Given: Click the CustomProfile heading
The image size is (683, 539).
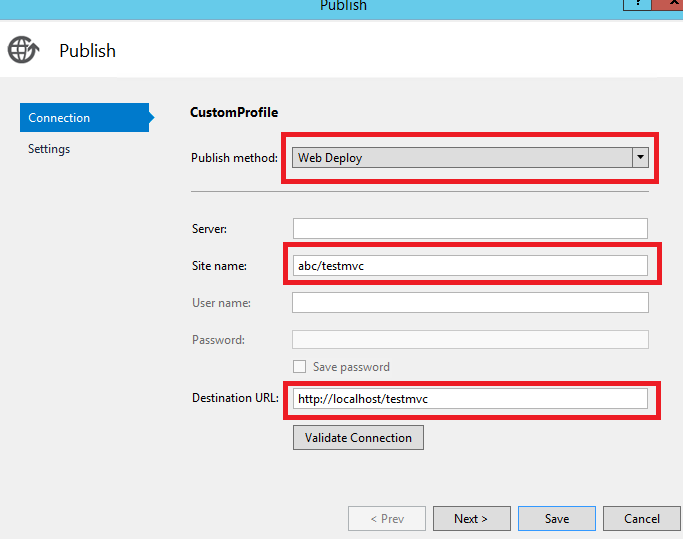Looking at the screenshot, I should click(x=234, y=112).
